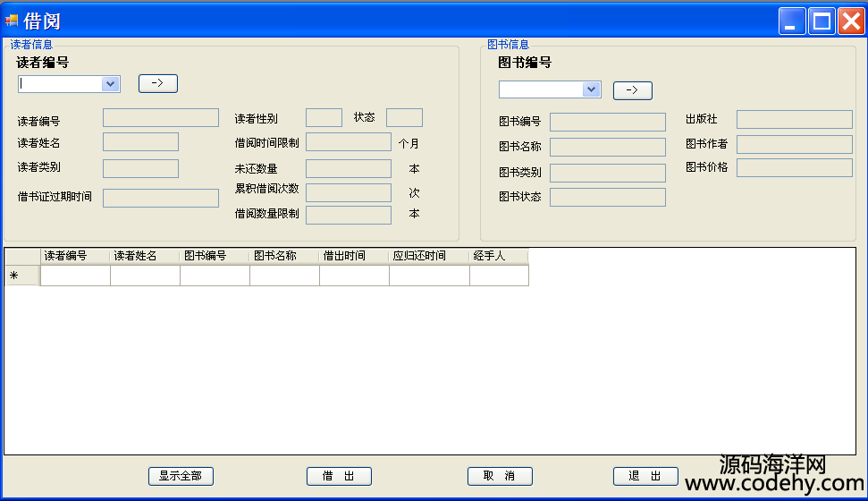Image resolution: width=868 pixels, height=501 pixels.
Task: Click the 经手人 column header
Action: click(x=500, y=256)
